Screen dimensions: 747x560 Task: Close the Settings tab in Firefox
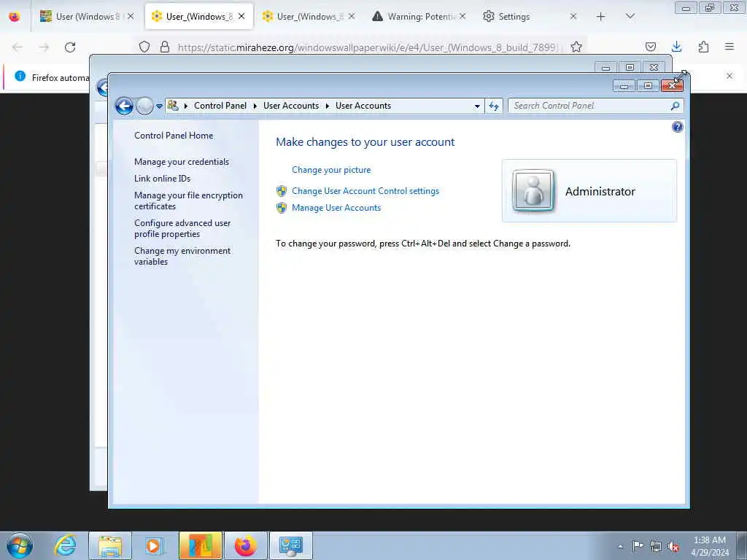pos(573,16)
